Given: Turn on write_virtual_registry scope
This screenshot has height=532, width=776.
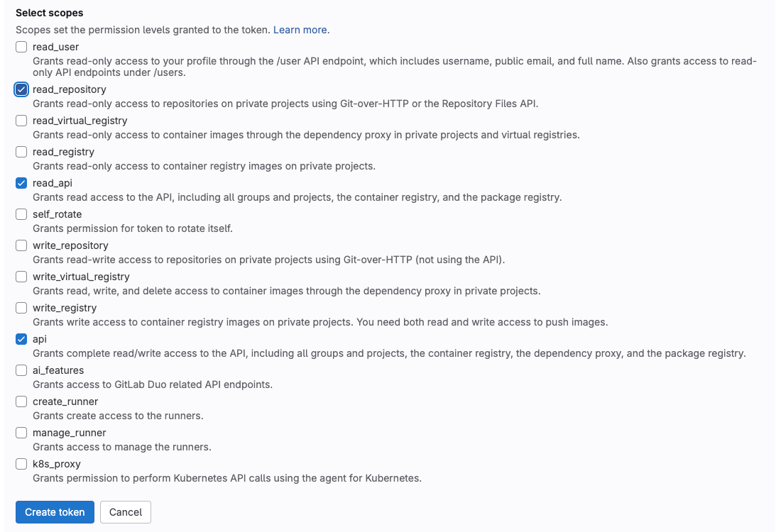Looking at the screenshot, I should click(x=21, y=277).
